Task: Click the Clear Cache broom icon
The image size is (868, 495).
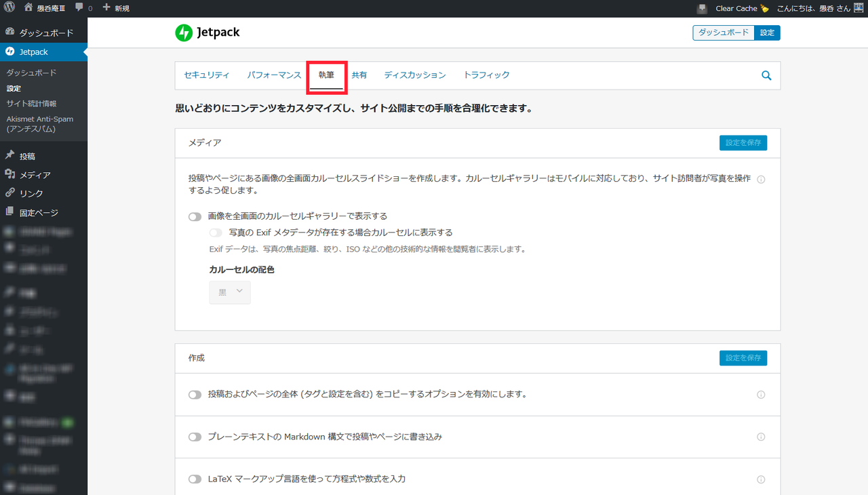Action: point(764,8)
